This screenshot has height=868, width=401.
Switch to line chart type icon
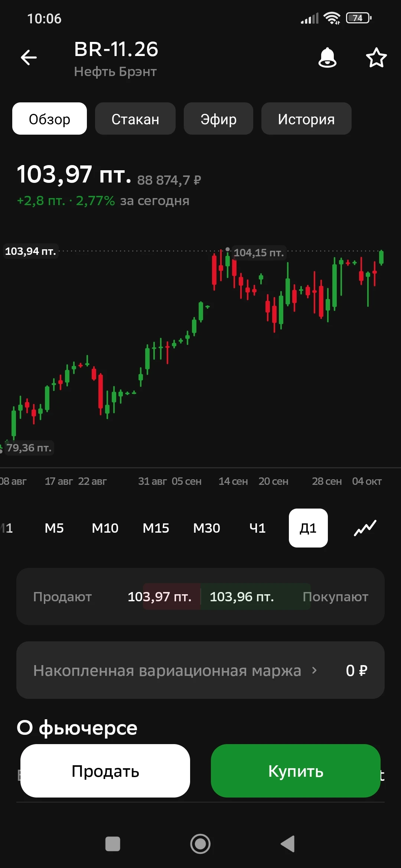pos(365,528)
